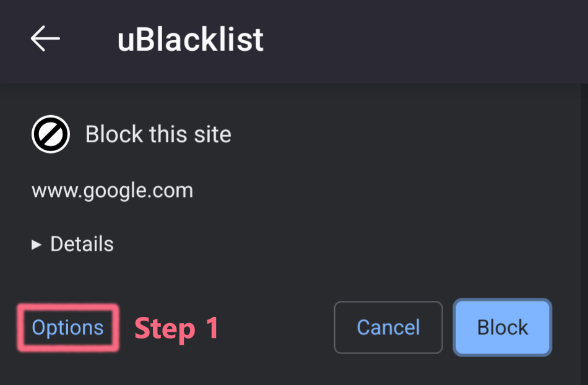Click the red "Step 1" annotation
Image resolution: width=588 pixels, height=385 pixels.
[x=177, y=328]
